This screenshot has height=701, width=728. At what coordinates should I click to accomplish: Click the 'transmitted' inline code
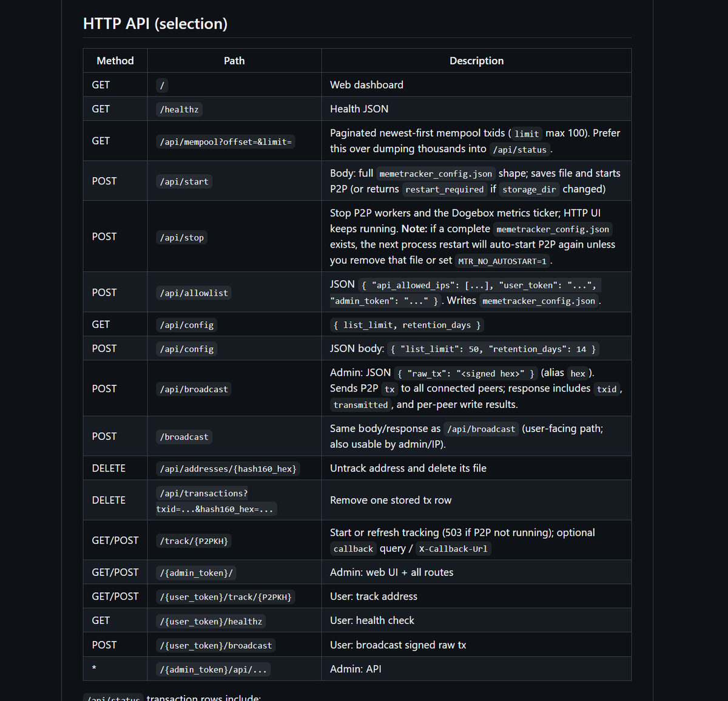point(360,405)
